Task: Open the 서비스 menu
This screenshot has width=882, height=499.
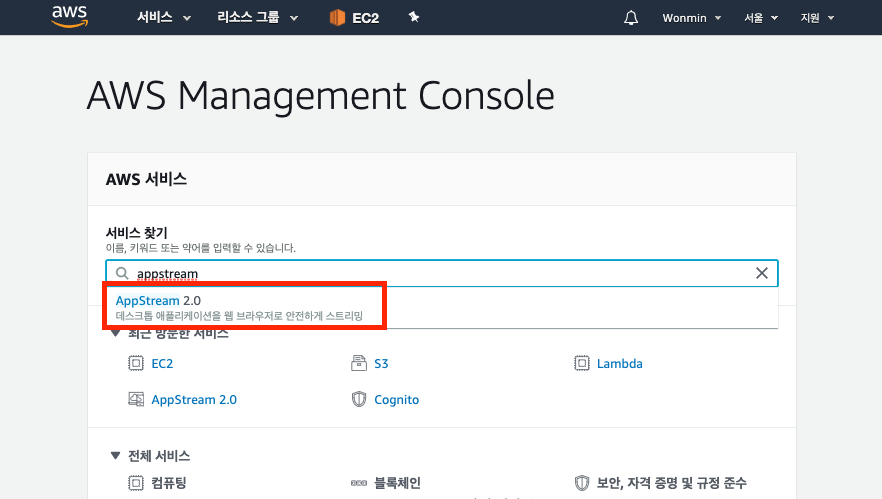Action: 164,17
